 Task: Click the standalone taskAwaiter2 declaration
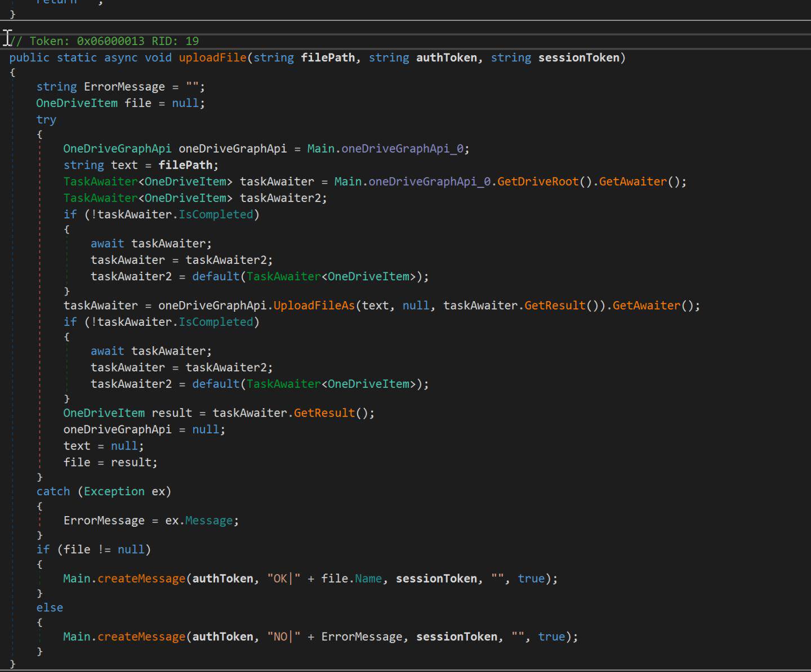(x=280, y=198)
